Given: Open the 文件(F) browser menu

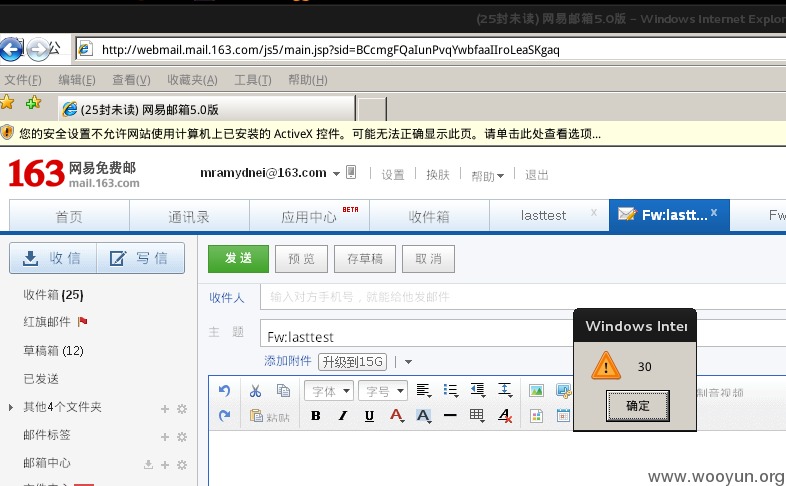Looking at the screenshot, I should pyautogui.click(x=23, y=80).
